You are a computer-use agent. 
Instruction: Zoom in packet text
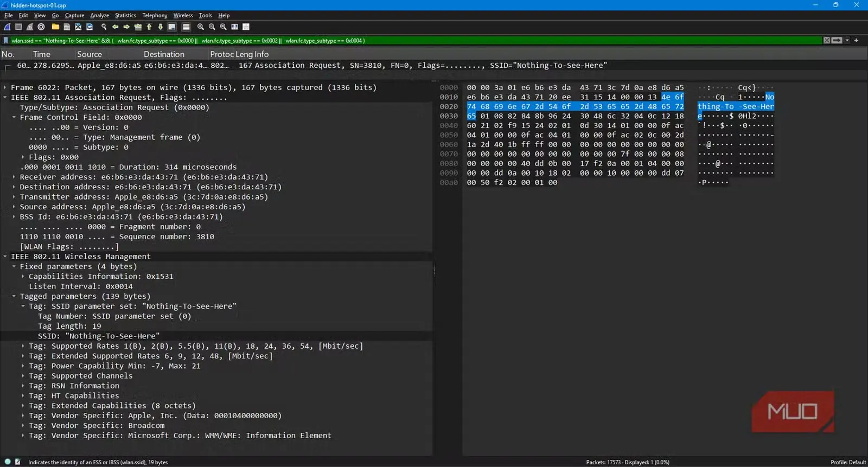click(x=201, y=27)
